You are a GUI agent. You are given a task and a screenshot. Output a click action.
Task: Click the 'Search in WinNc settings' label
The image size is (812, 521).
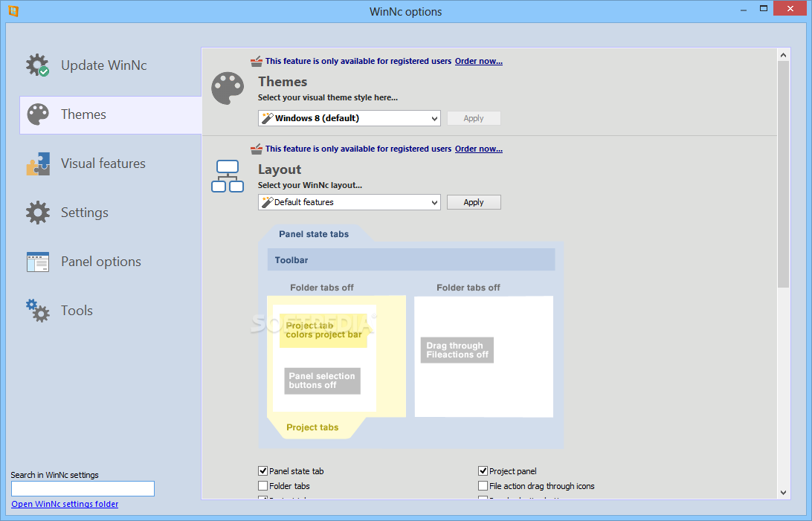click(54, 475)
